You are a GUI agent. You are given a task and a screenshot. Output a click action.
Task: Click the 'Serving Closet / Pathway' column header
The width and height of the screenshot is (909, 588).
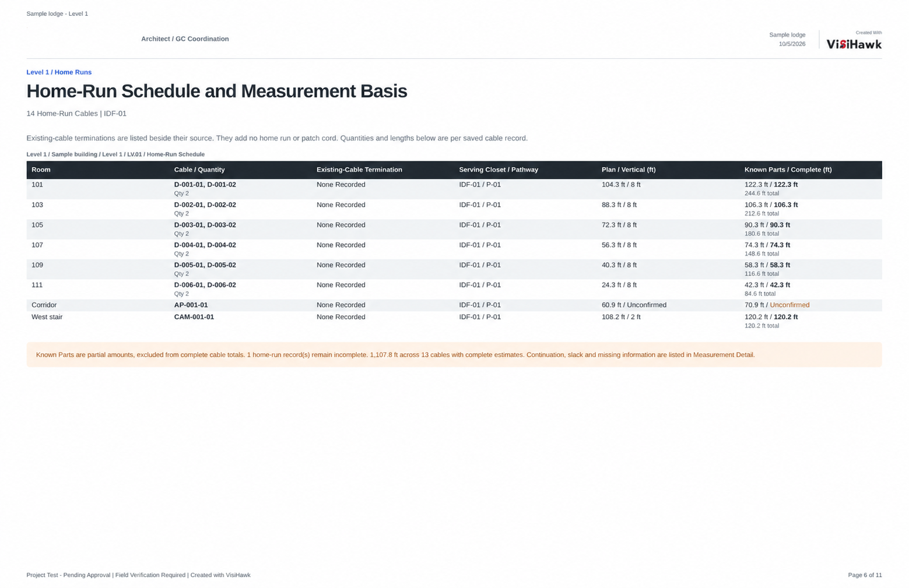499,170
